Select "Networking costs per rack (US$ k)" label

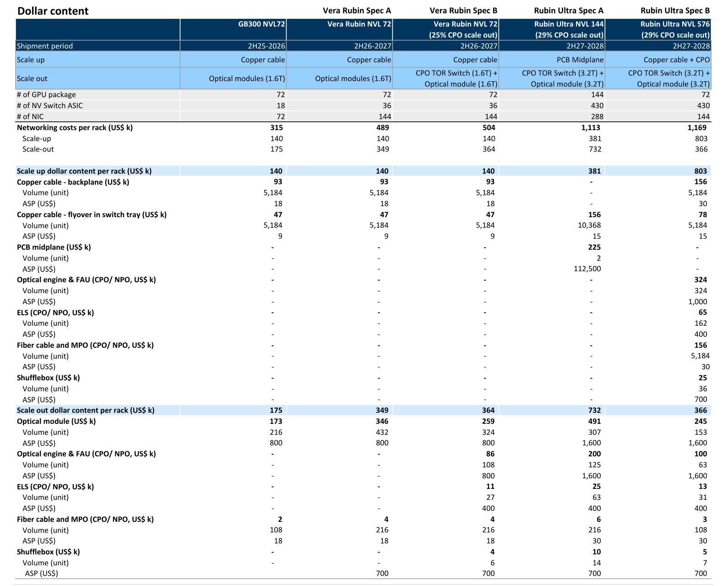[75, 127]
